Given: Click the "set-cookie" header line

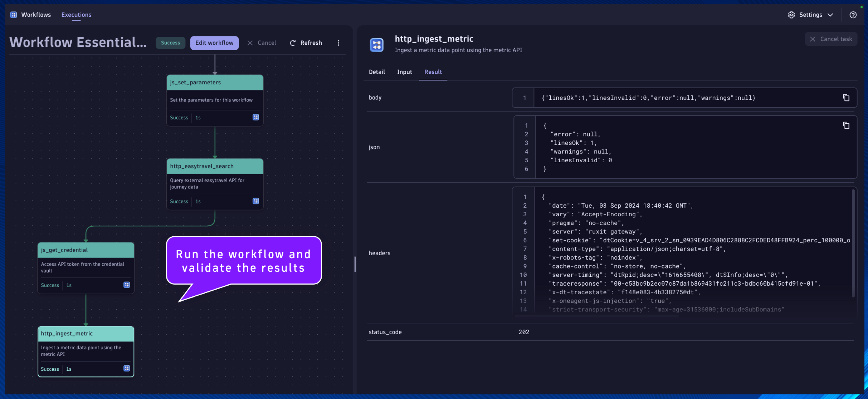Looking at the screenshot, I should click(699, 240).
